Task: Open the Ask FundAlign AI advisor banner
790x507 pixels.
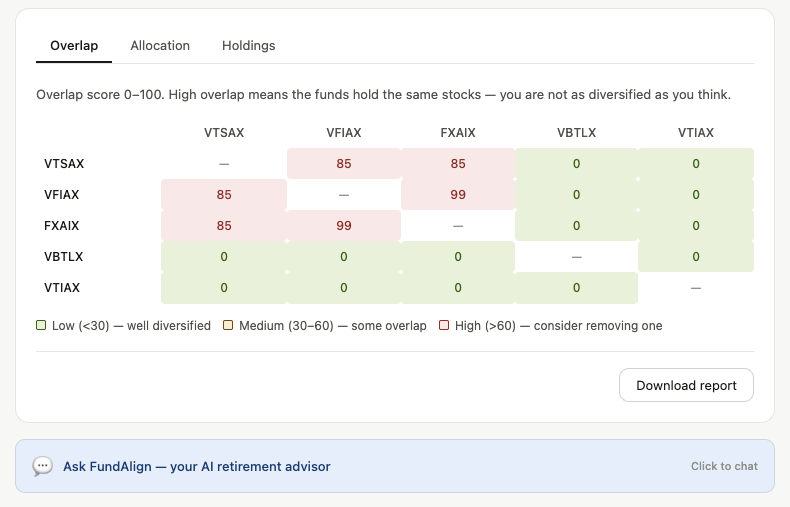Action: [x=395, y=466]
